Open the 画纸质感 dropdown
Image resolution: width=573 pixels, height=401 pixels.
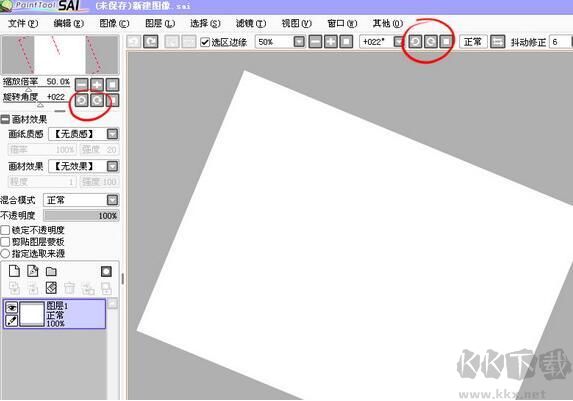tap(113, 134)
